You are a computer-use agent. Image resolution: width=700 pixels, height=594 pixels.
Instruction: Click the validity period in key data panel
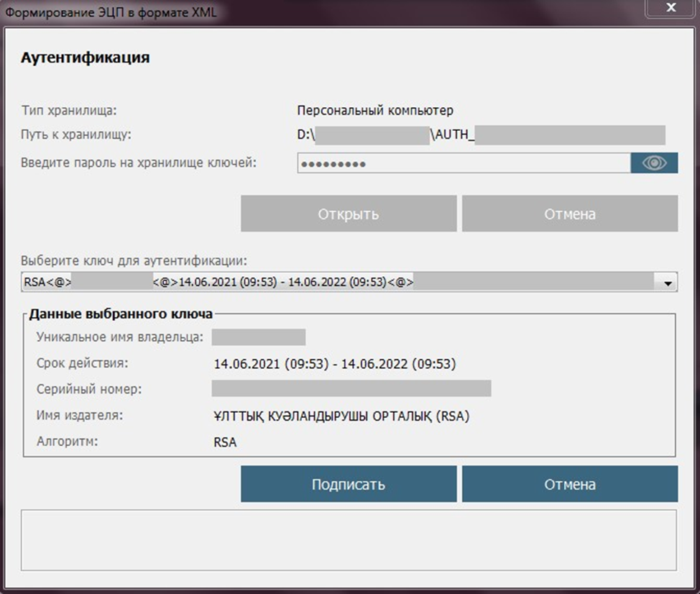pos(334,364)
